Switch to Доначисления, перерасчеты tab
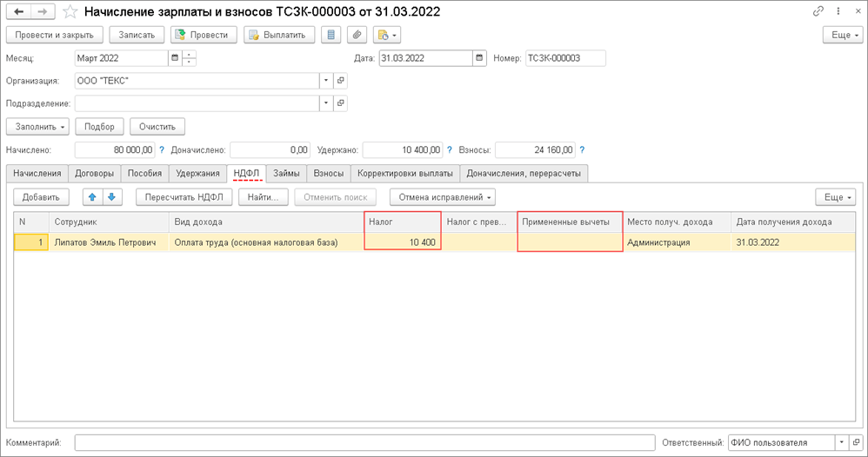The height and width of the screenshot is (457, 868). tap(524, 173)
